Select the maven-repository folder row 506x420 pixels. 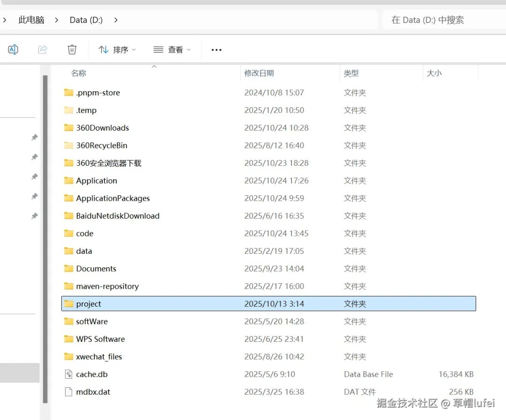107,286
